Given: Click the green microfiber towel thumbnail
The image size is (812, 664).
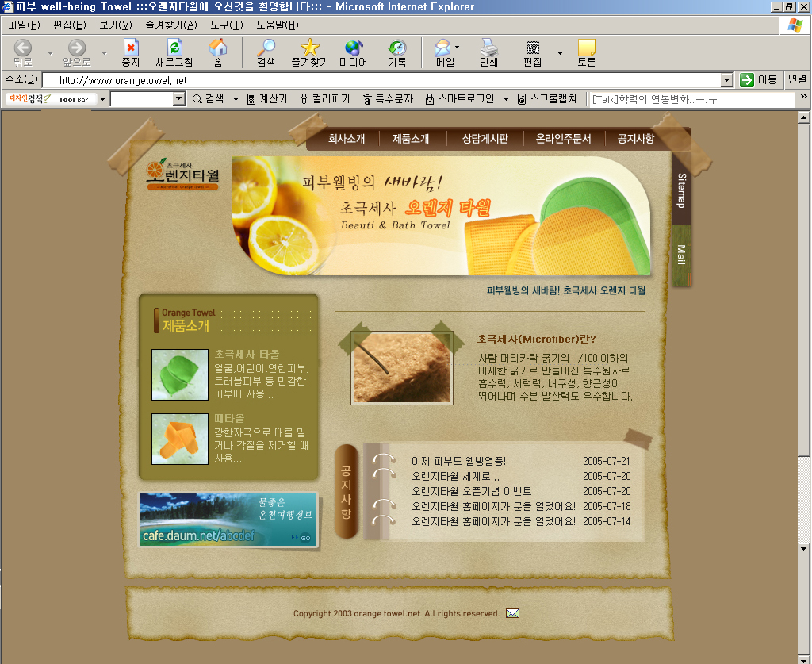Looking at the screenshot, I should 180,374.
